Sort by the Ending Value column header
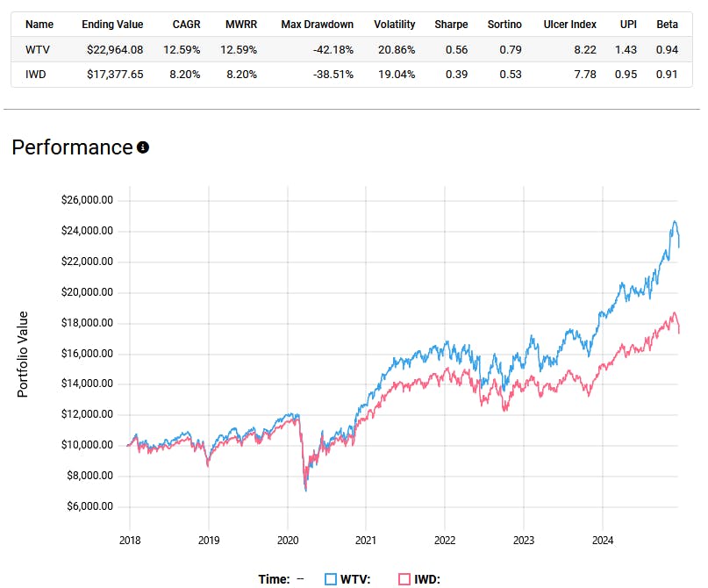708x588 pixels. [x=112, y=25]
